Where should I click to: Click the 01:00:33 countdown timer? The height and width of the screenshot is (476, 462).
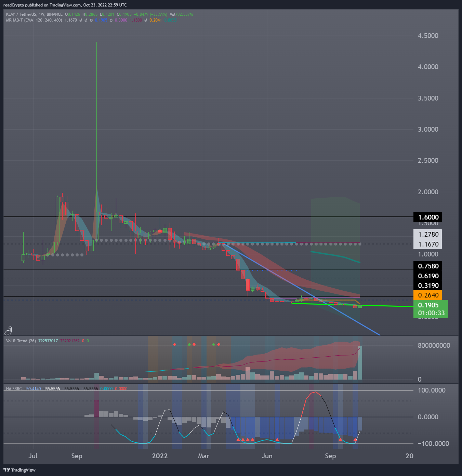pyautogui.click(x=431, y=313)
